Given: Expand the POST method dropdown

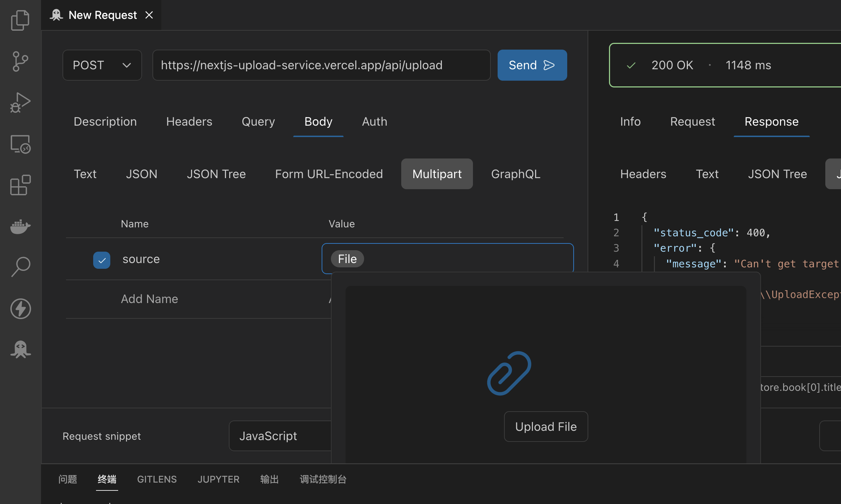Looking at the screenshot, I should coord(102,65).
